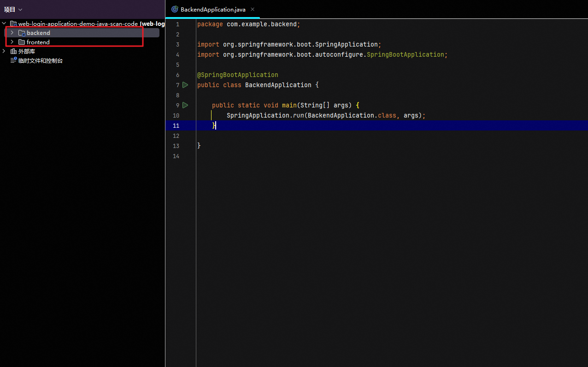Click com.example.backend in the package statement
The image size is (588, 367).
pos(262,24)
